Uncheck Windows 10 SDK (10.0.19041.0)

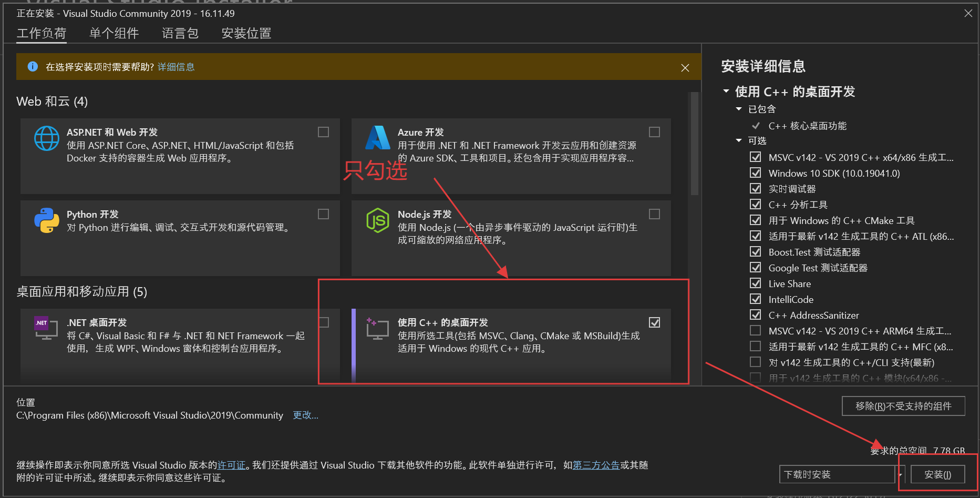coord(755,172)
